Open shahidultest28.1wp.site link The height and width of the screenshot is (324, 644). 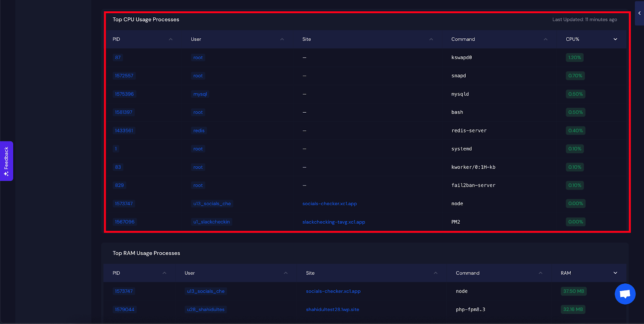(332, 310)
